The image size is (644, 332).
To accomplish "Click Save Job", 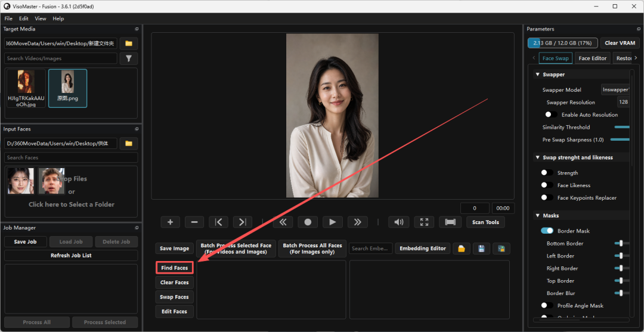I will pos(26,242).
